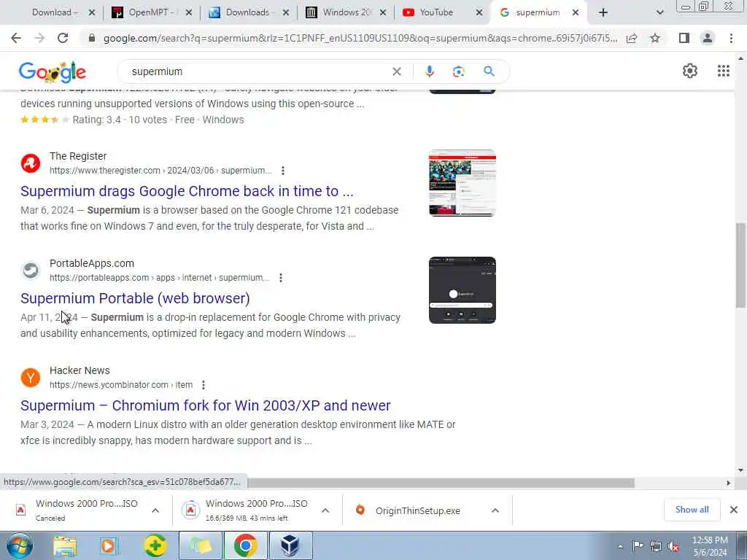This screenshot has width=747, height=560.
Task: Click the forward navigation arrow
Action: [x=39, y=38]
